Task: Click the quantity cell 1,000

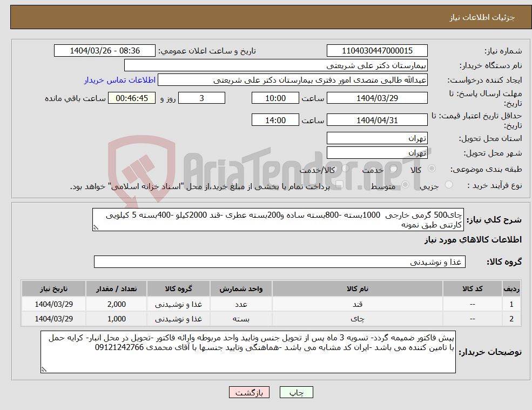Action: tap(116, 319)
